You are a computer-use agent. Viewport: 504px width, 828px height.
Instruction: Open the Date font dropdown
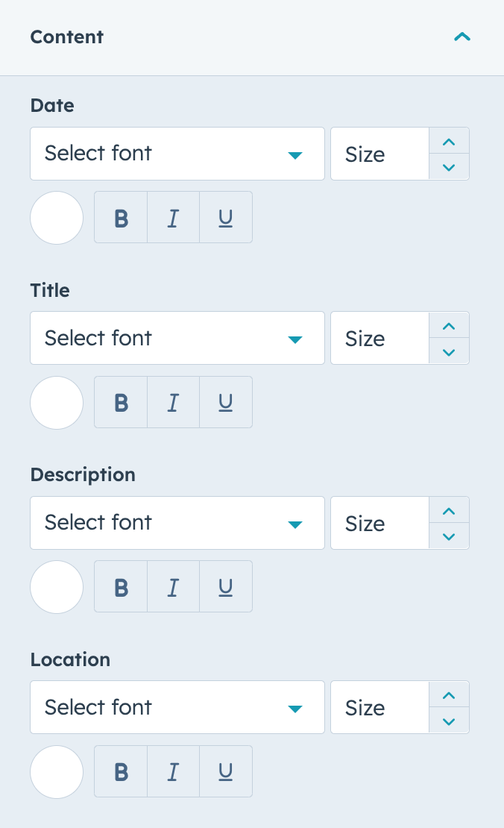click(x=177, y=154)
